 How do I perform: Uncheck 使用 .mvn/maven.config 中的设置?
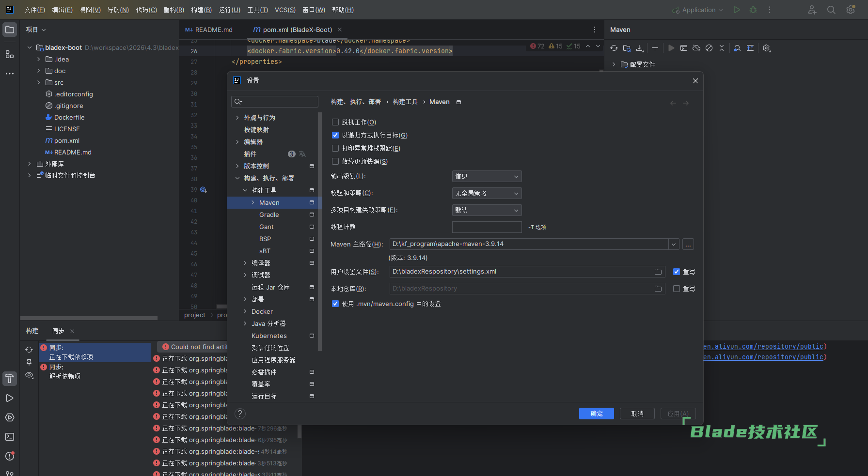coord(335,304)
